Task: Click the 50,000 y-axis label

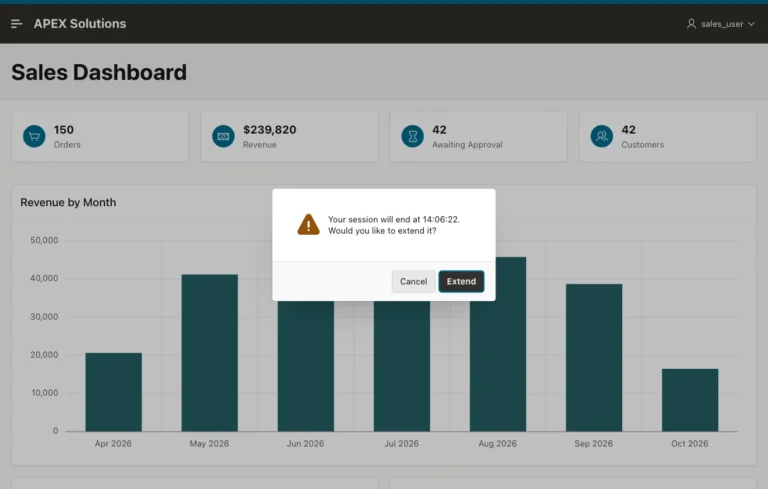Action: (44, 240)
